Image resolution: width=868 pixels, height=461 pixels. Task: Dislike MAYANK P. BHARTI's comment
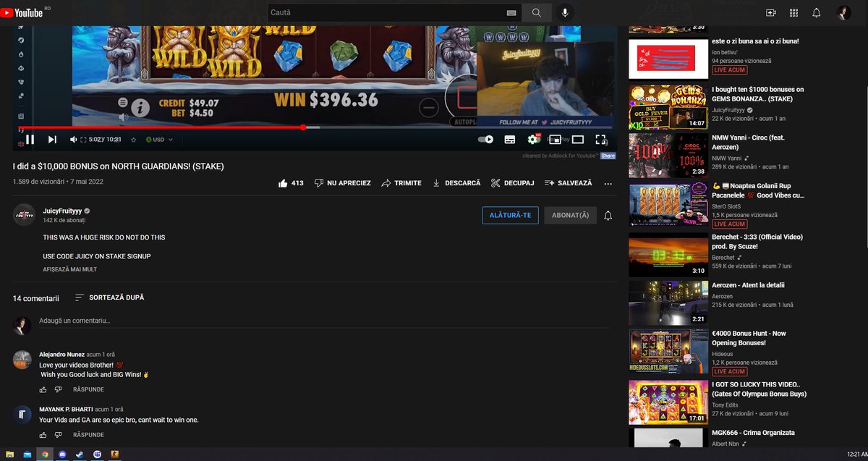point(58,435)
